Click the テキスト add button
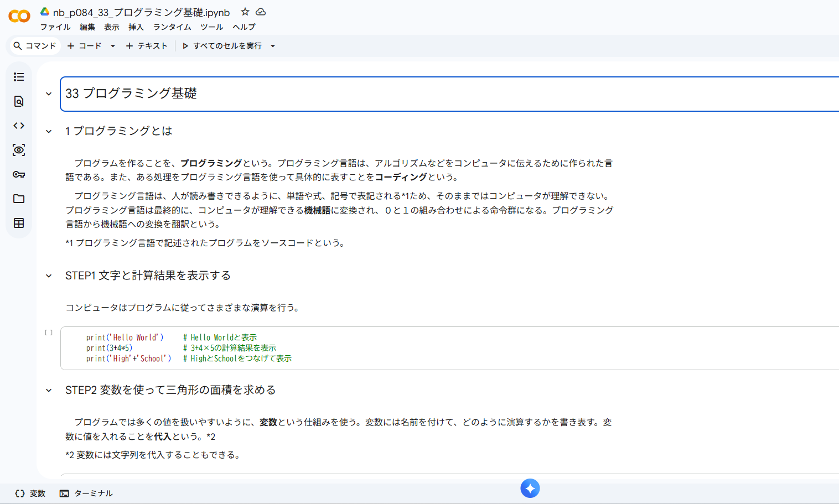 point(147,46)
